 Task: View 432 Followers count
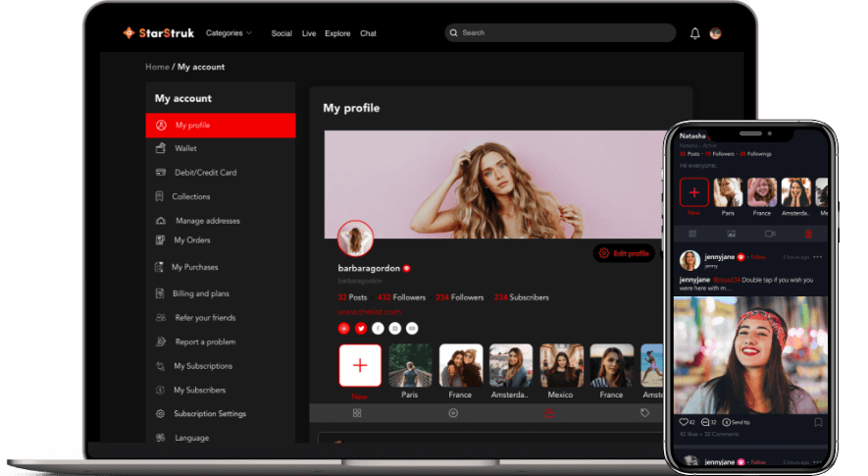point(401,297)
